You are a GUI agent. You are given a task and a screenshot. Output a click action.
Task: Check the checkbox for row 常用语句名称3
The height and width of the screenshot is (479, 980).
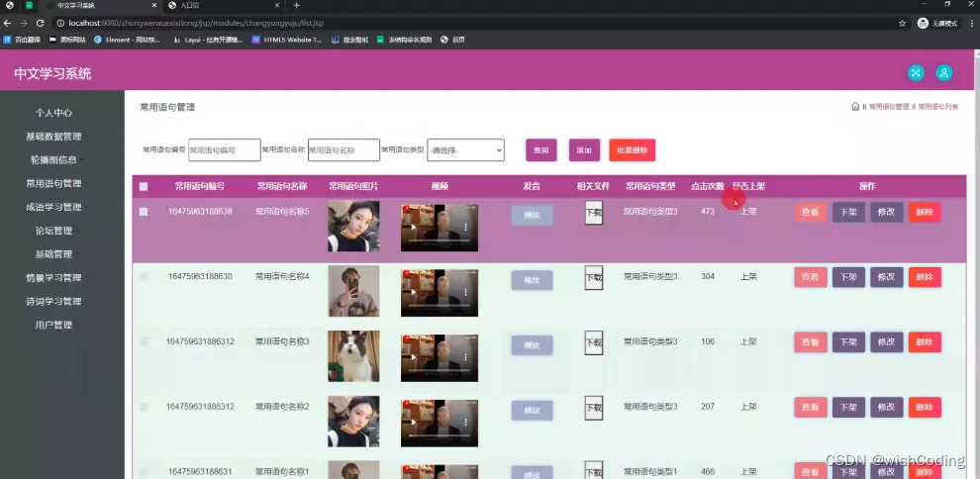144,341
